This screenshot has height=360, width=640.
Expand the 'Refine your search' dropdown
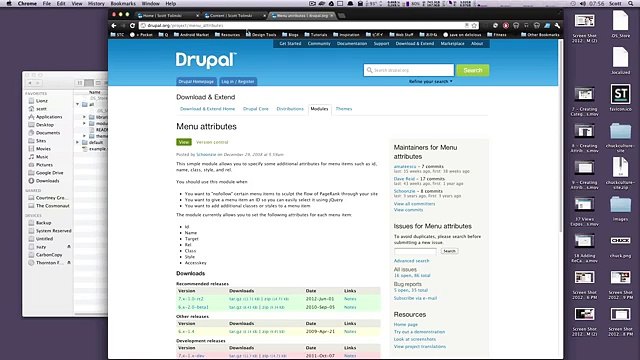(x=431, y=82)
